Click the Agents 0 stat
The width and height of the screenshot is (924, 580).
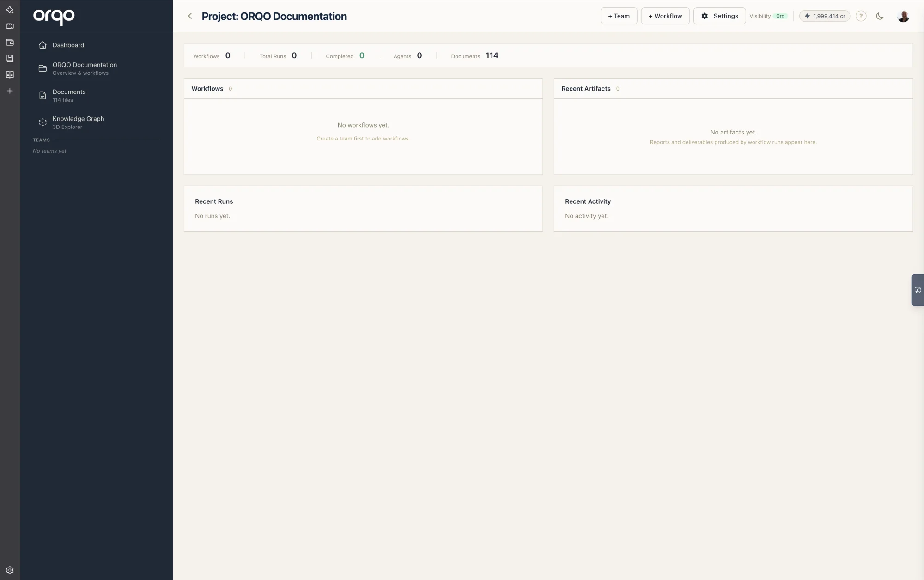pyautogui.click(x=407, y=55)
